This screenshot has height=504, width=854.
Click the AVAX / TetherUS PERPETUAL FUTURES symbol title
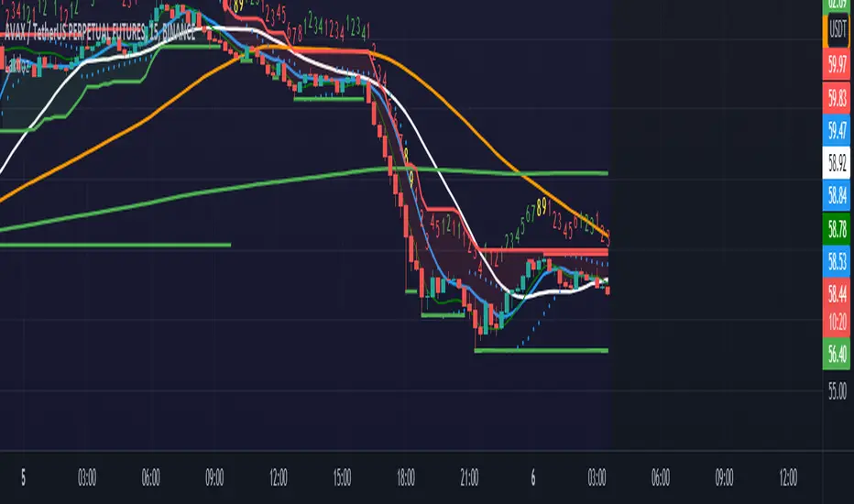coord(75,33)
